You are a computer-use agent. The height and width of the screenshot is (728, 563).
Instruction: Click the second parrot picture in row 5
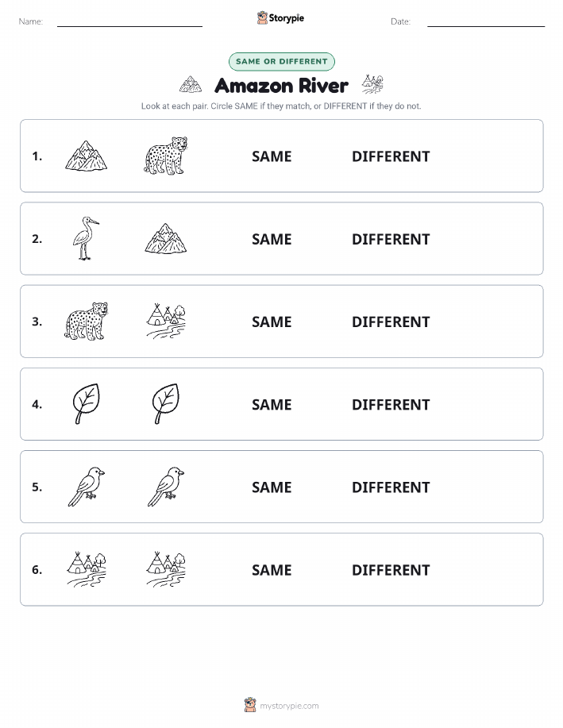(x=165, y=487)
